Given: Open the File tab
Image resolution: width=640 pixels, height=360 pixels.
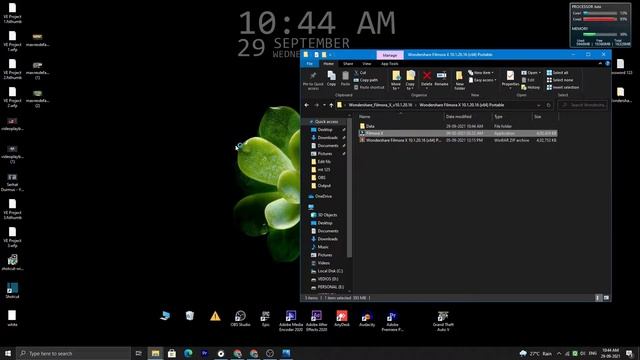Looking at the screenshot, I should pos(310,64).
